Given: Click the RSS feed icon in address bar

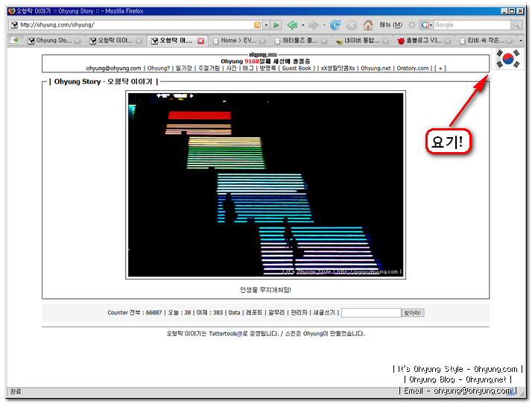Looking at the screenshot, I should coord(258,25).
